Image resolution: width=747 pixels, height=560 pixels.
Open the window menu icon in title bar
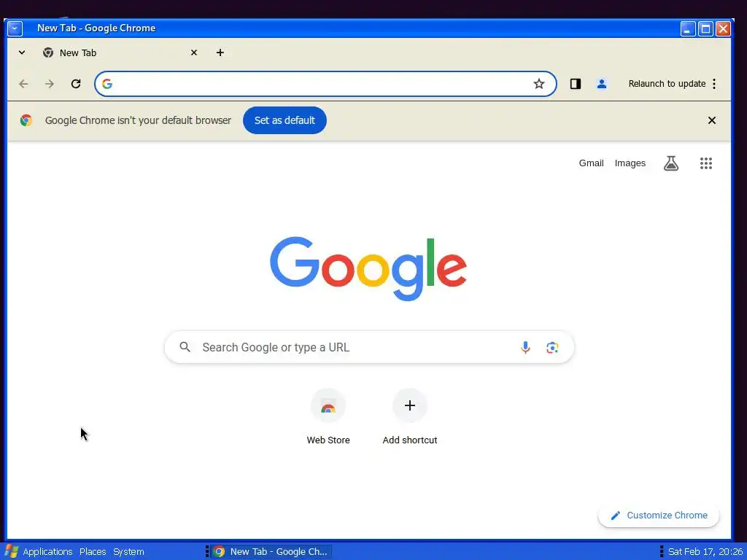[15, 28]
